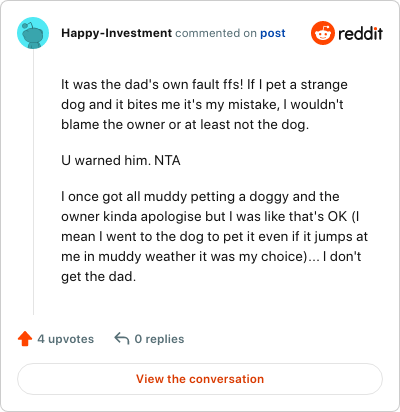Click the line starting "me in muddy weather"
The height and width of the screenshot is (412, 400).
pyautogui.click(x=211, y=257)
